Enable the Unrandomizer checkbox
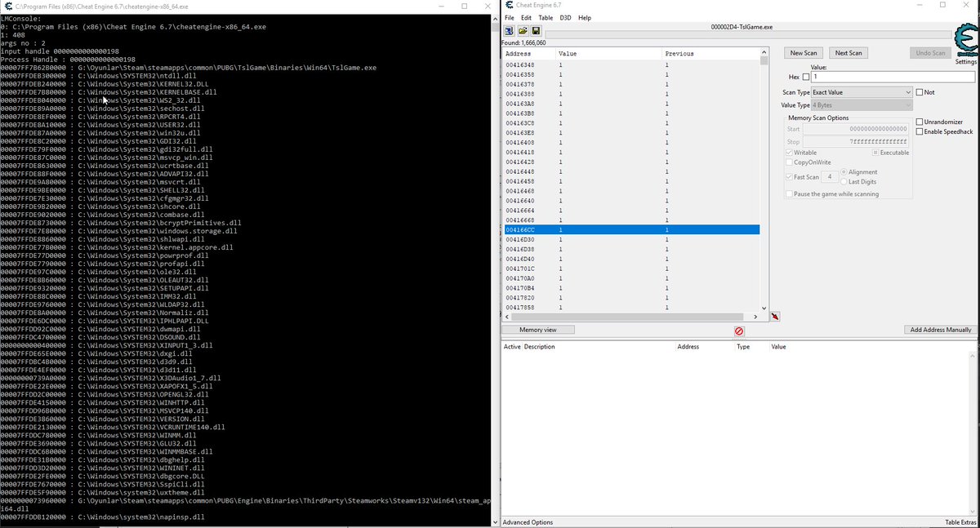 pos(920,122)
